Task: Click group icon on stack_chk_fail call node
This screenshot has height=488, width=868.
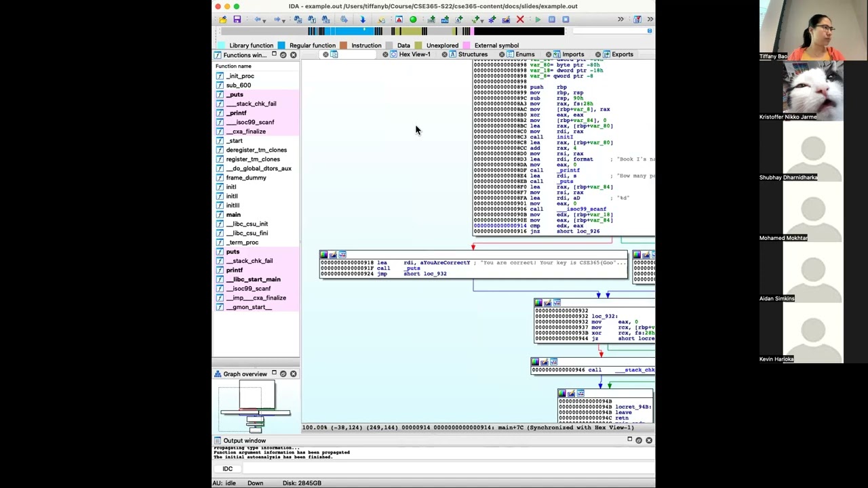Action: (554, 362)
